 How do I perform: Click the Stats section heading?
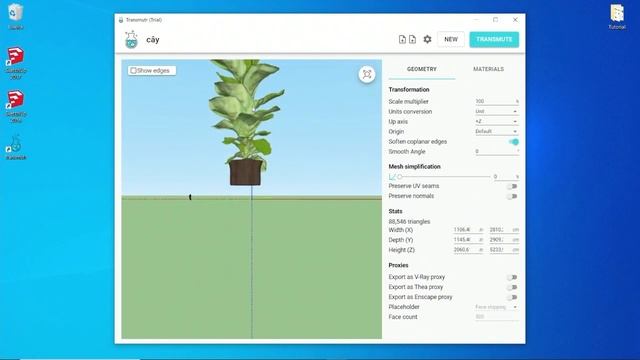396,211
